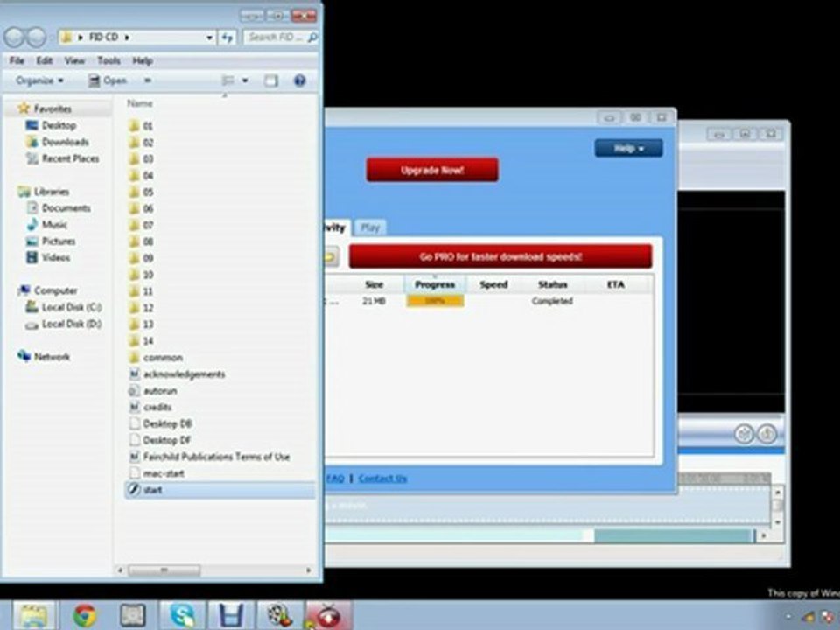The width and height of the screenshot is (840, 630).
Task: Sort downloads by Progress column
Action: pyautogui.click(x=435, y=284)
